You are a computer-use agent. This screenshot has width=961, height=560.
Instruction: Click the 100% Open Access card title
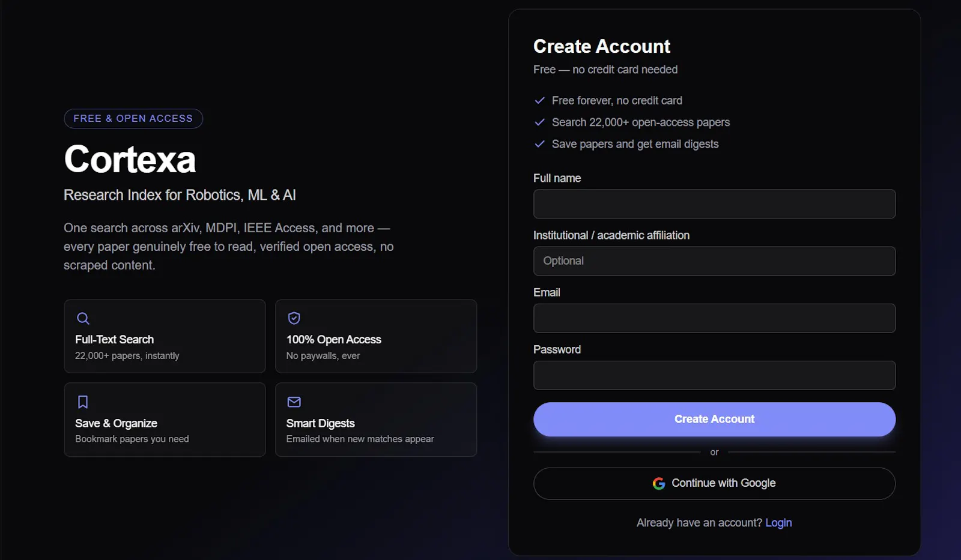(333, 340)
